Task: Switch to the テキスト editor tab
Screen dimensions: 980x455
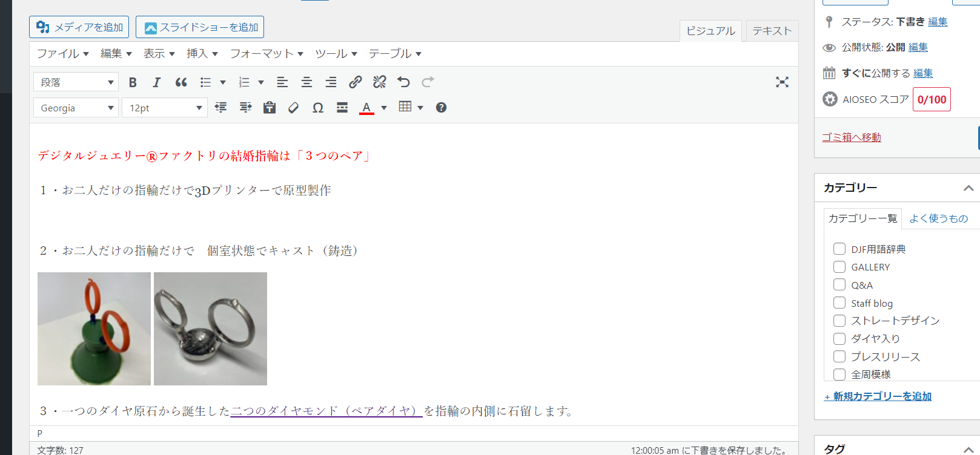Action: coord(772,31)
